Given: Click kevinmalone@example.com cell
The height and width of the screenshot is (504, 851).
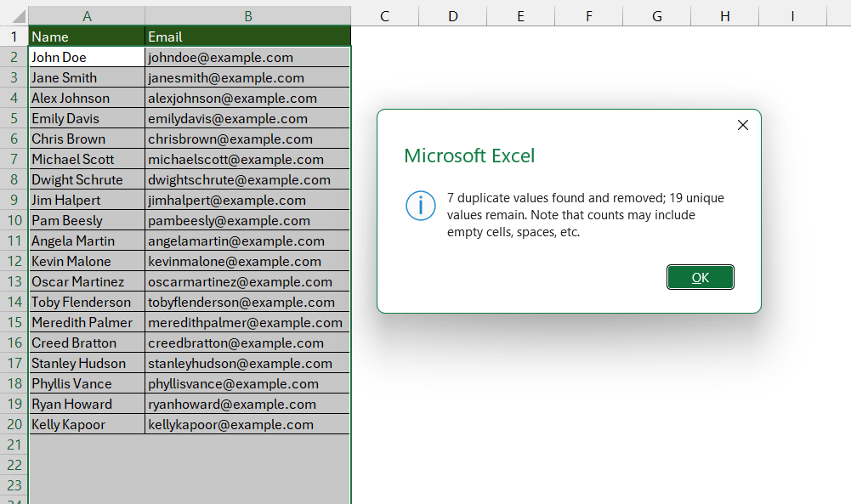Looking at the screenshot, I should [x=248, y=261].
